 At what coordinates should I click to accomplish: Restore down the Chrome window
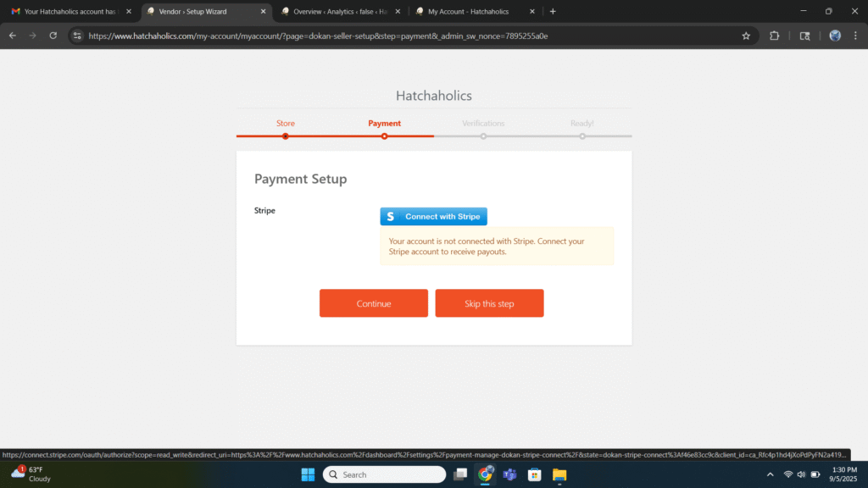[829, 11]
